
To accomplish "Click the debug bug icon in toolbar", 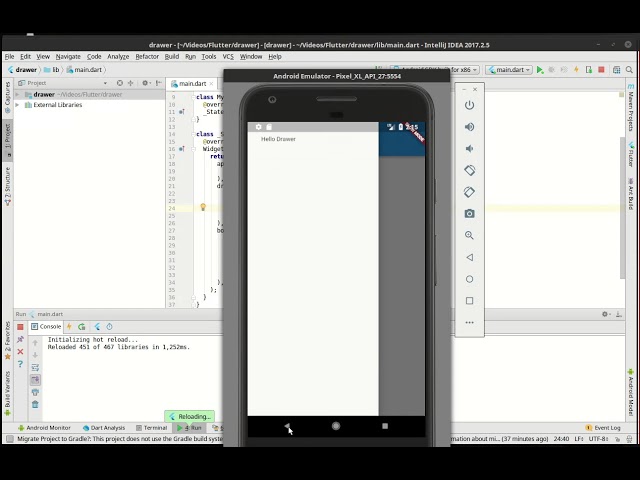I will tap(552, 70).
